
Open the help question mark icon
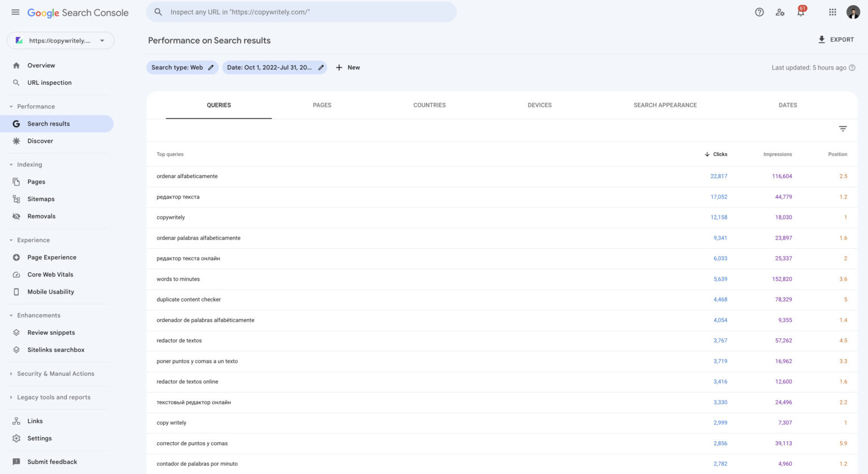coord(759,12)
